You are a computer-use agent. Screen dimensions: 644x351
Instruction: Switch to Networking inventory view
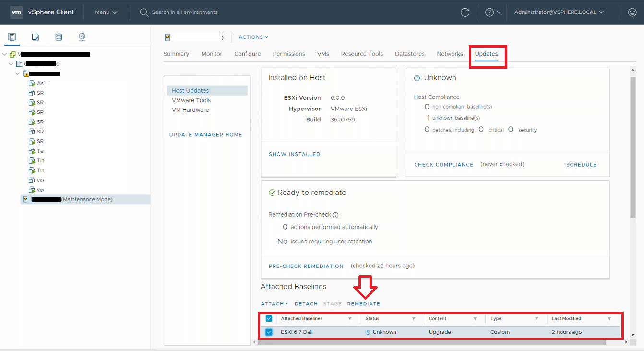(x=82, y=37)
